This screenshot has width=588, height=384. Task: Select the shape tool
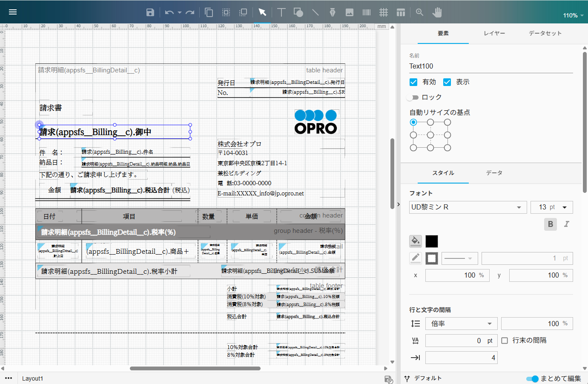pyautogui.click(x=298, y=12)
